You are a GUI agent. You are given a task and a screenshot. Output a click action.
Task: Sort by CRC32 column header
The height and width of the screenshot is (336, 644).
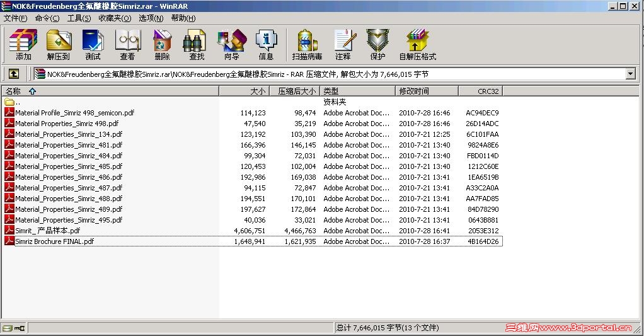(481, 91)
